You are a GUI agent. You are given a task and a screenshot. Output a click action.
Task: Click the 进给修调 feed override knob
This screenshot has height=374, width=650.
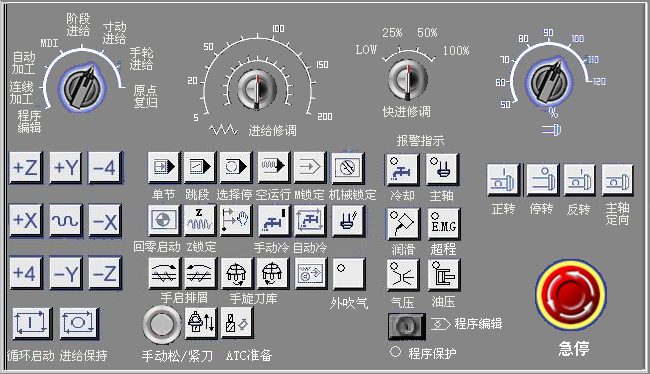(x=256, y=90)
